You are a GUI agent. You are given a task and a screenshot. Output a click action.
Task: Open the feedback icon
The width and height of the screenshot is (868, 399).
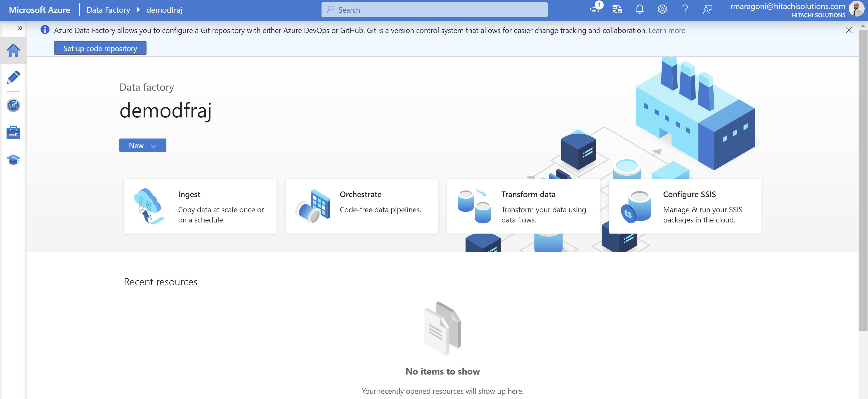pos(707,10)
